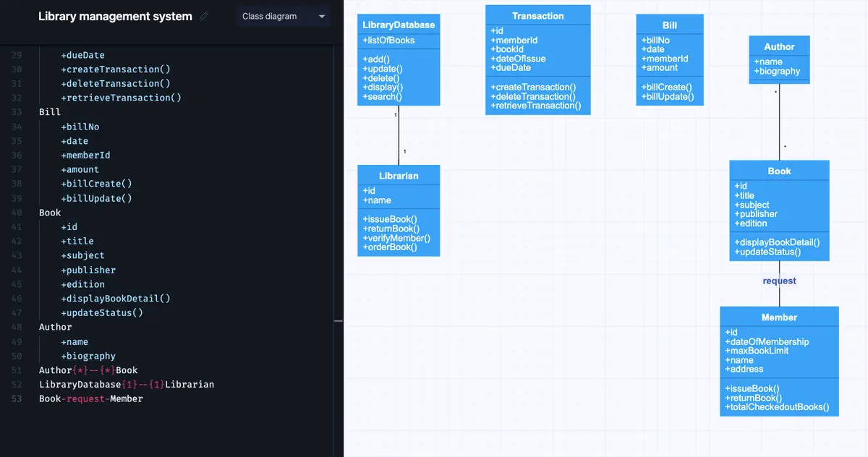The width and height of the screenshot is (868, 457).
Task: Click '+displayBookDetail()' in the Book diagram node
Action: click(778, 243)
